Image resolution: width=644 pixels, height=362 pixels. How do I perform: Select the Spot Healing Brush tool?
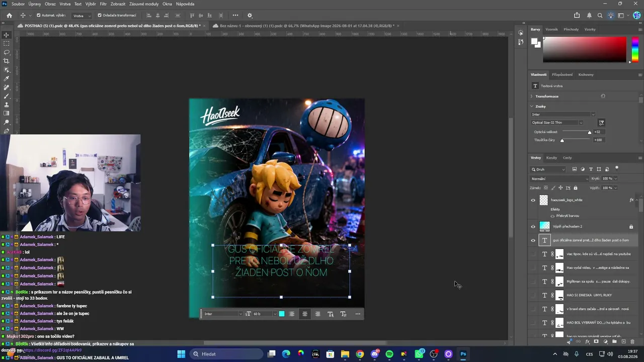click(x=7, y=87)
